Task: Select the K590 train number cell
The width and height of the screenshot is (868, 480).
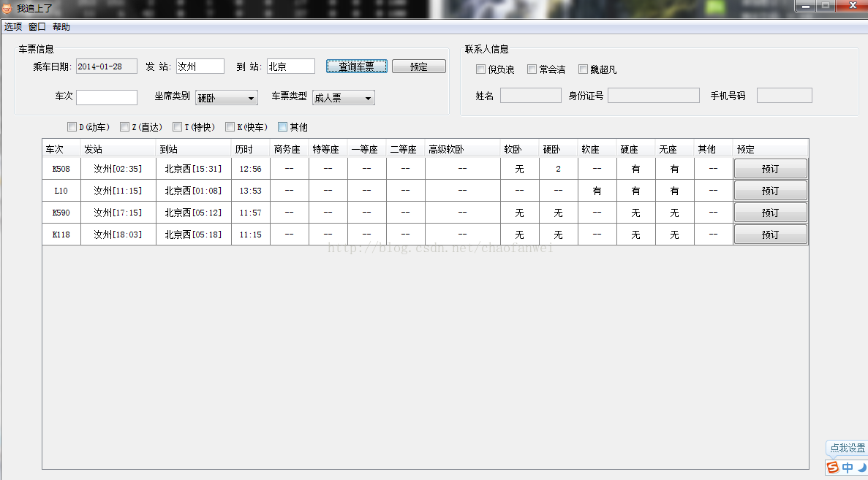Action: coord(61,213)
